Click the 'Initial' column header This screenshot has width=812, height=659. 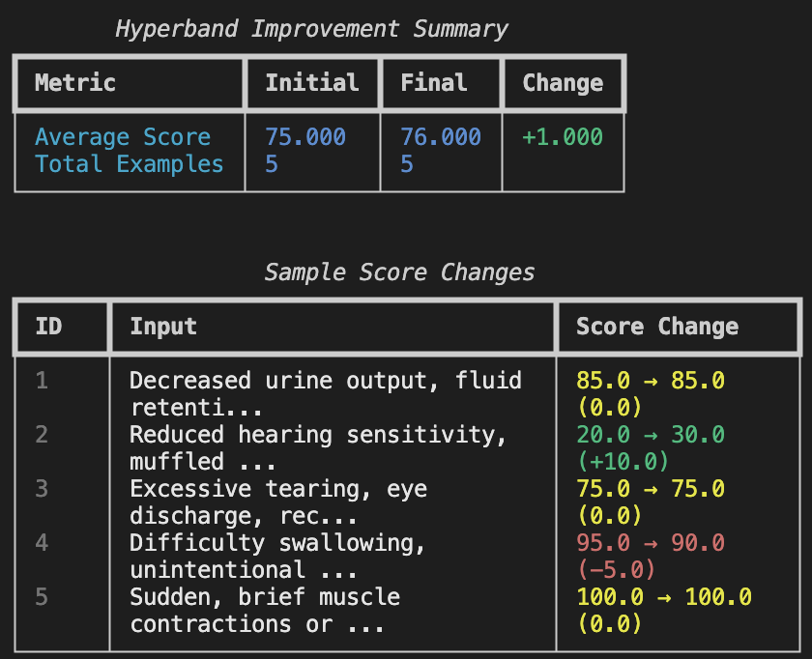coord(312,83)
